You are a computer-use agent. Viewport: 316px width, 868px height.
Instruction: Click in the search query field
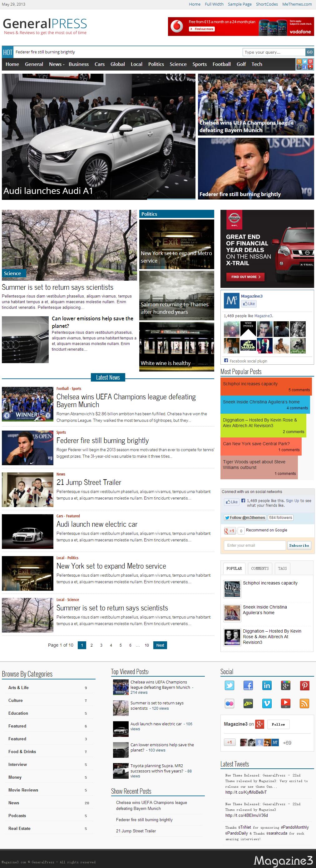pyautogui.click(x=274, y=52)
